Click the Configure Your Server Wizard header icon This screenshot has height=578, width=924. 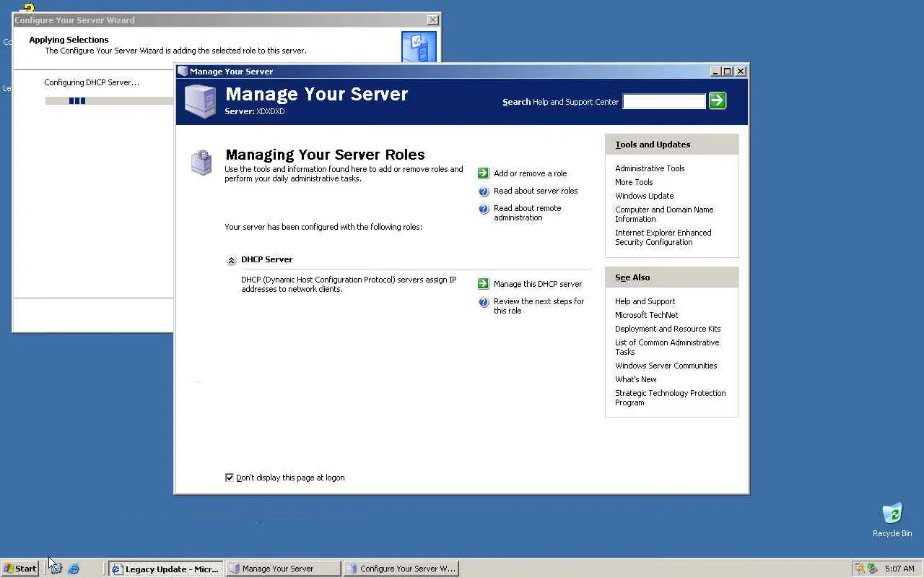419,46
